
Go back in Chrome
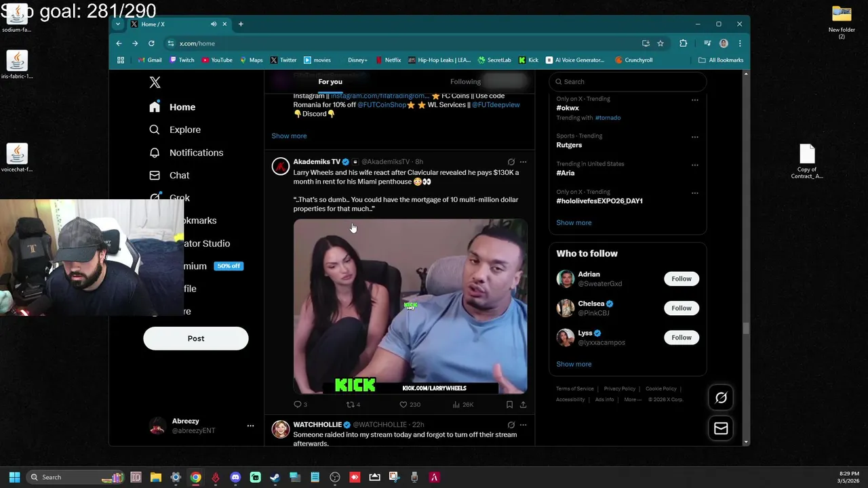tap(119, 43)
